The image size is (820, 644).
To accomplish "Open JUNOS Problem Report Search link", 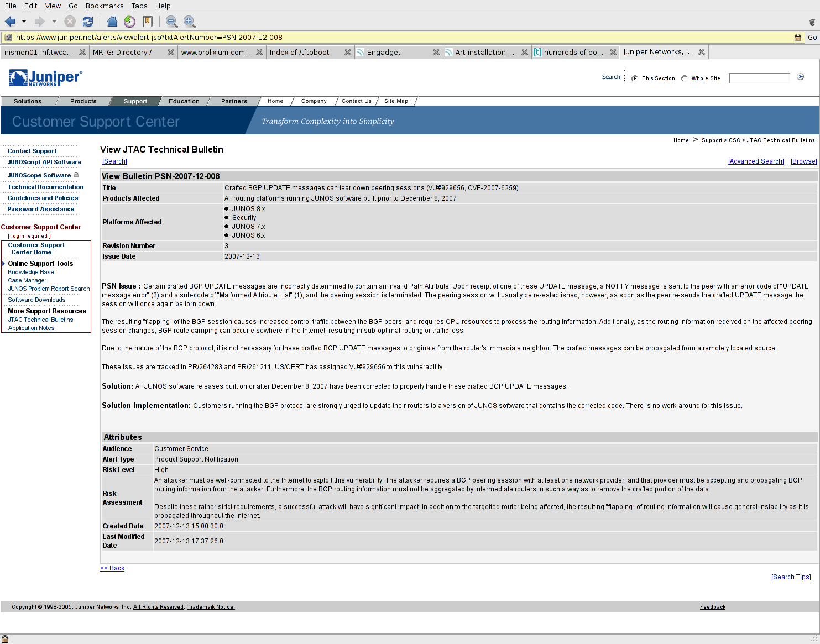I will pos(49,289).
